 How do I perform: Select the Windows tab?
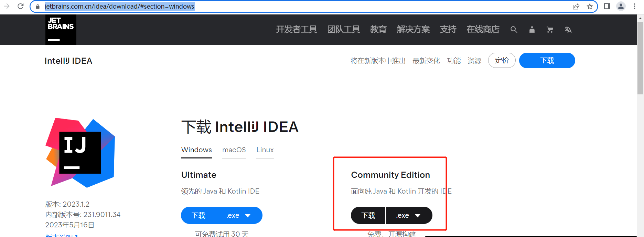point(196,150)
